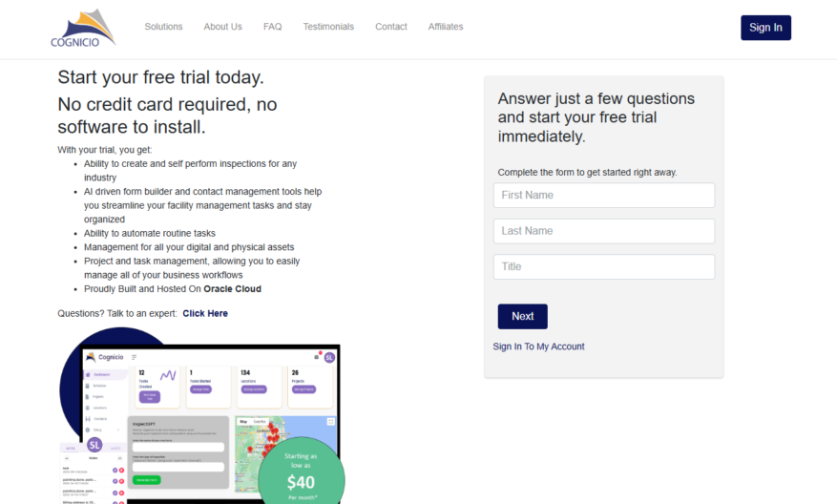This screenshot has height=504, width=837.
Task: Click 'Answer just a few questions' heading
Action: [x=596, y=117]
